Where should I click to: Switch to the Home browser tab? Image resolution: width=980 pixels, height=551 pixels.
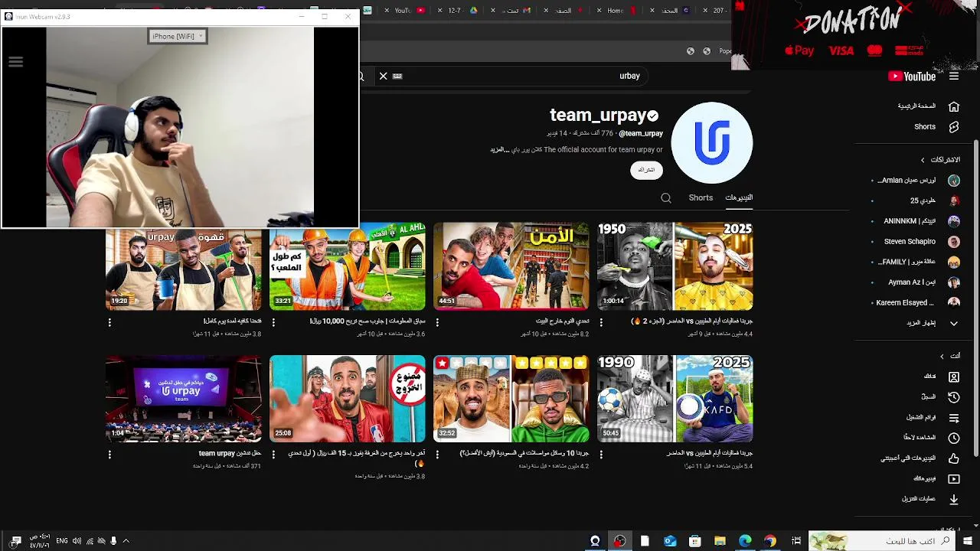pos(619,11)
